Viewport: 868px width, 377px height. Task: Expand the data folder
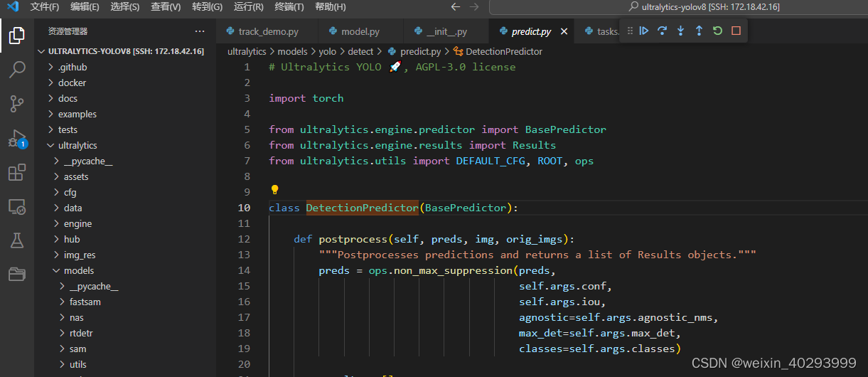coord(124,208)
